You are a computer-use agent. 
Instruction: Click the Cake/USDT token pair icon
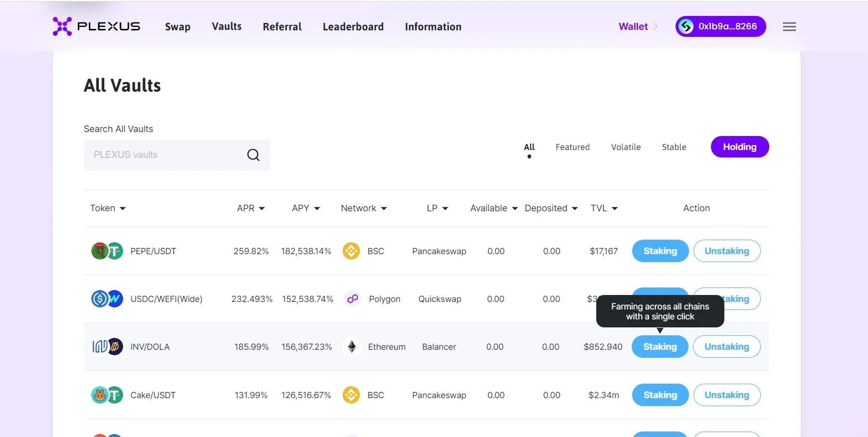coord(107,395)
